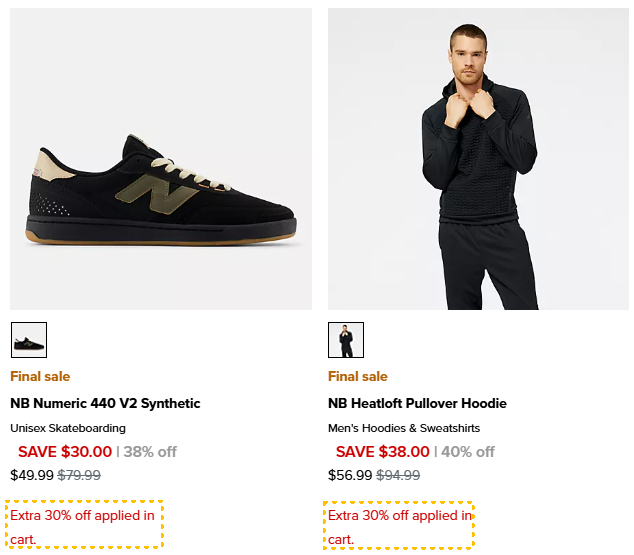Click the shoe's Extra 30% off promo
The width and height of the screenshot is (634, 555).
(x=83, y=526)
